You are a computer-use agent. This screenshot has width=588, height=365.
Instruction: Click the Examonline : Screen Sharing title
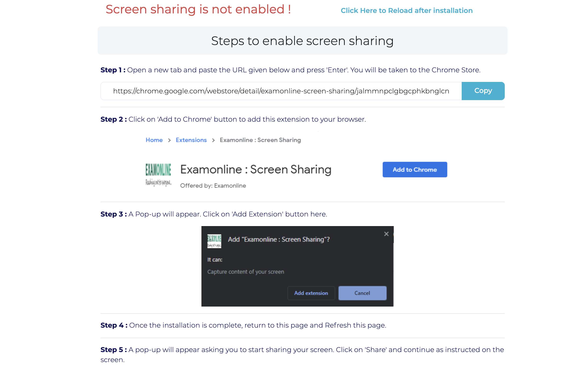click(256, 169)
